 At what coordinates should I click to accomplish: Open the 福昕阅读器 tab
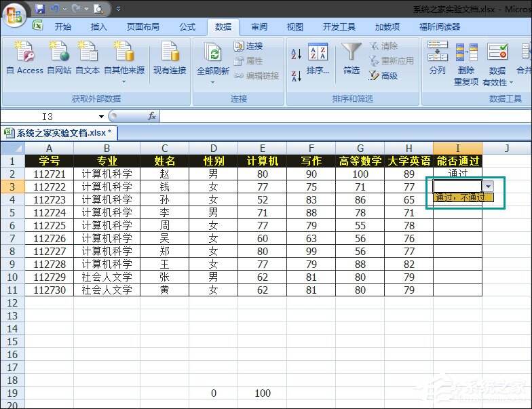(440, 27)
